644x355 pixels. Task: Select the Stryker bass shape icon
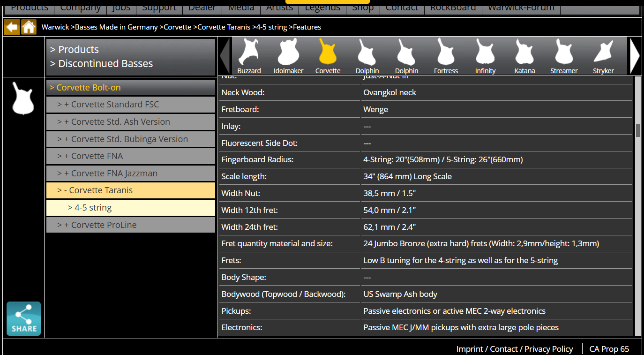click(603, 56)
